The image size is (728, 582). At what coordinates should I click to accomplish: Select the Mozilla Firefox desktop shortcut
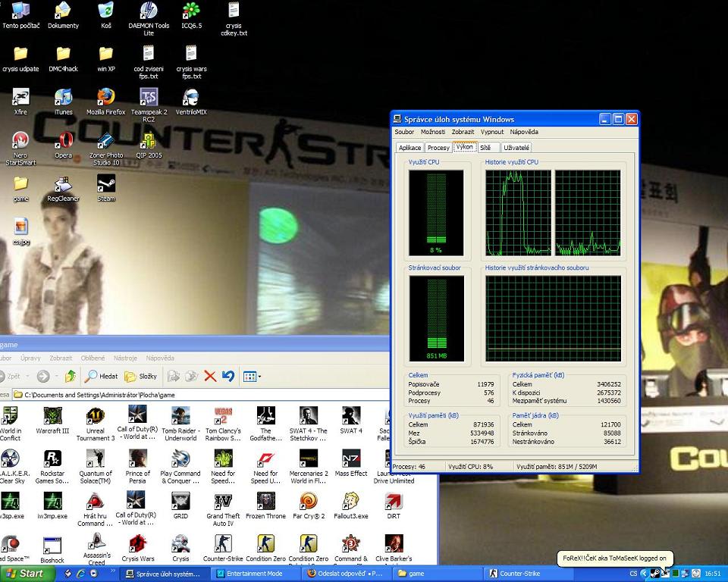pyautogui.click(x=106, y=102)
